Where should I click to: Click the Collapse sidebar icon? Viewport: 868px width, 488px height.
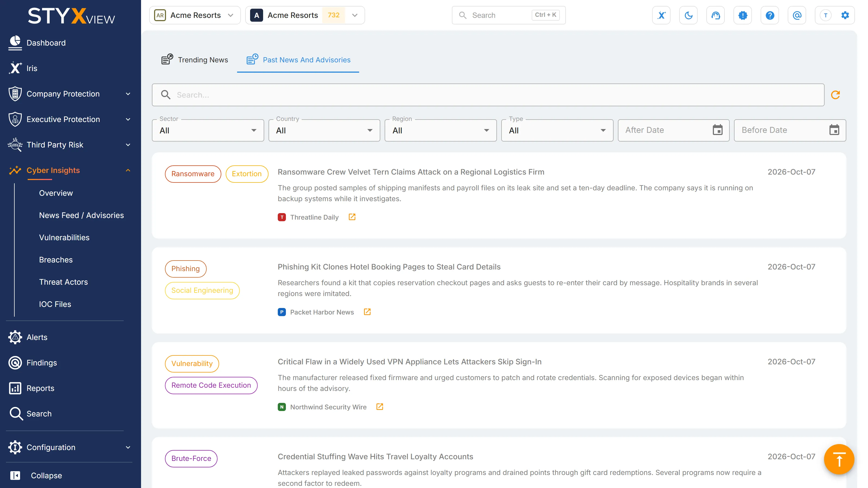[15, 476]
